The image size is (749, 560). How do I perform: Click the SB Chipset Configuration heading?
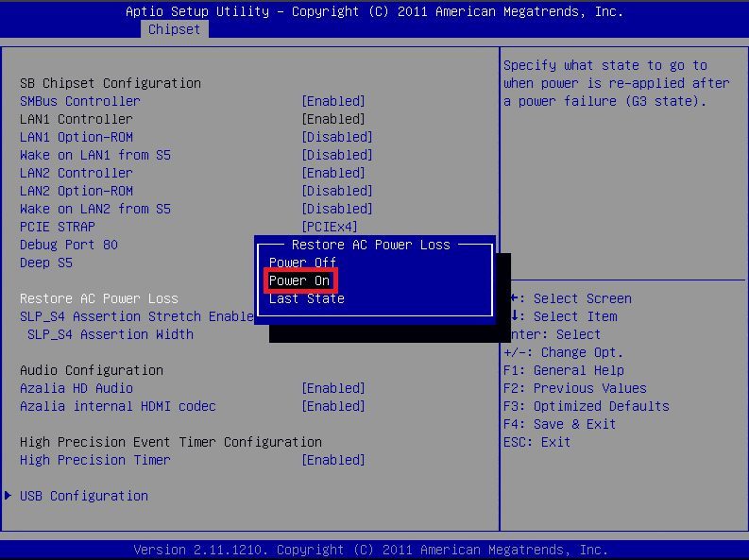pyautogui.click(x=111, y=83)
